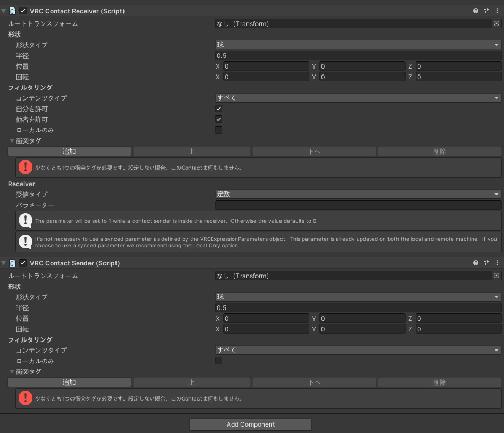Image resolution: width=504 pixels, height=433 pixels.
Task: Open help for VRC Contact Sender
Action: (x=476, y=263)
